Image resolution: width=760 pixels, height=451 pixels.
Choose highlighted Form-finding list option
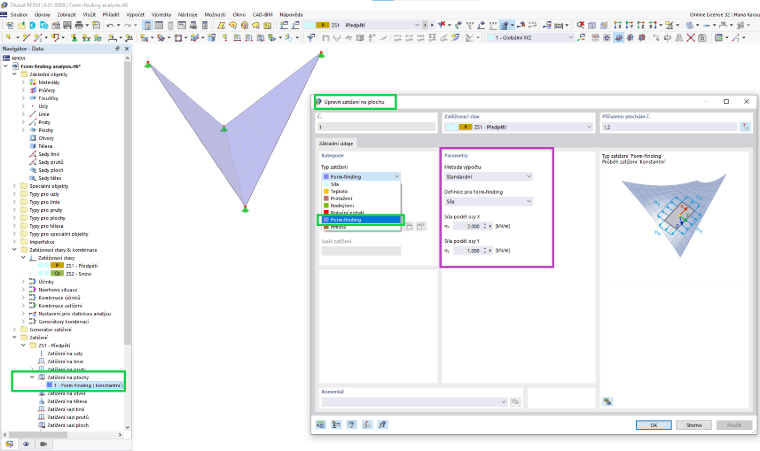[361, 220]
